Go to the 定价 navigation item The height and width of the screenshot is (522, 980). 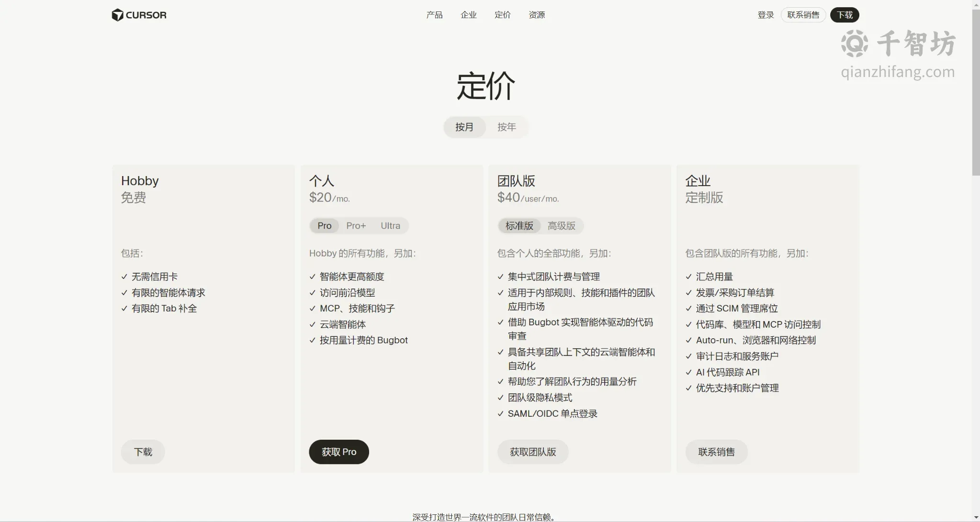pos(502,15)
